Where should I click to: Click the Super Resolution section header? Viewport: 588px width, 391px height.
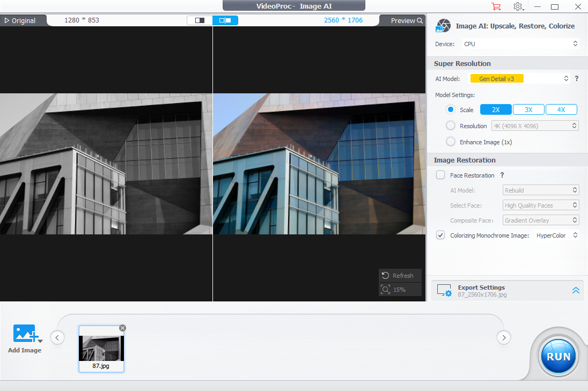[462, 63]
